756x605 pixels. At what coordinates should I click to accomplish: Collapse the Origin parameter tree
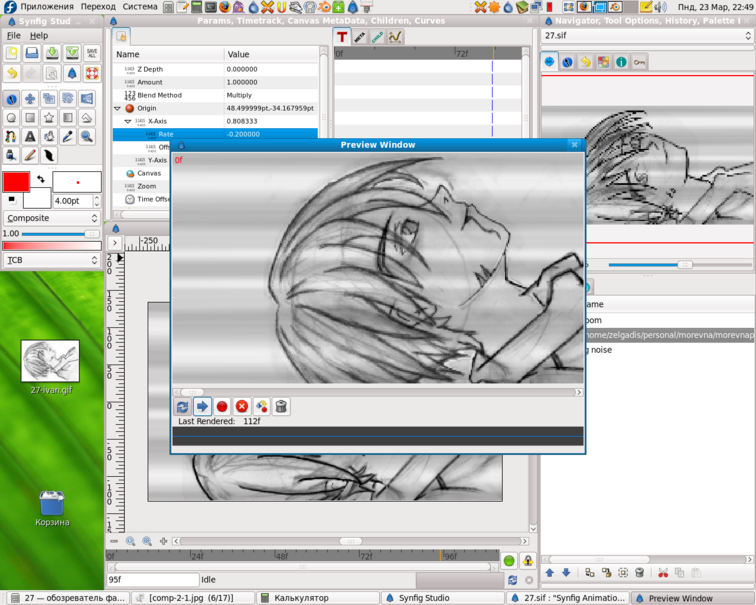[x=117, y=108]
